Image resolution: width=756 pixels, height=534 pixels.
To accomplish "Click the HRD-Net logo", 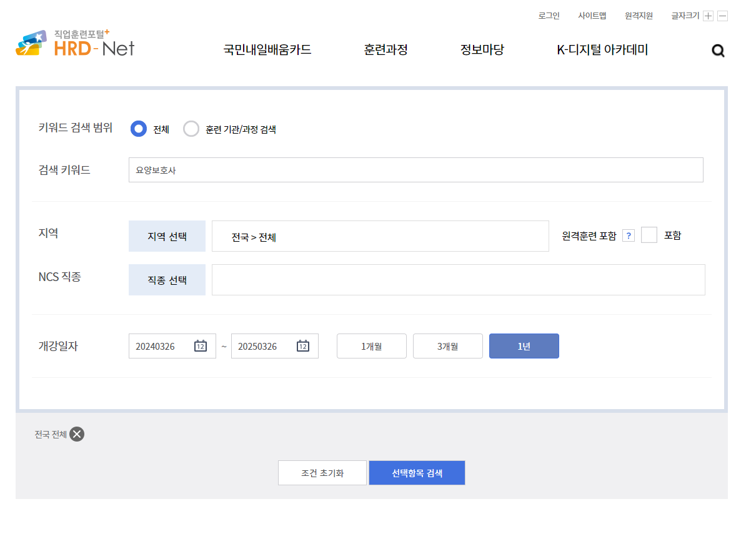I will pos(74,44).
